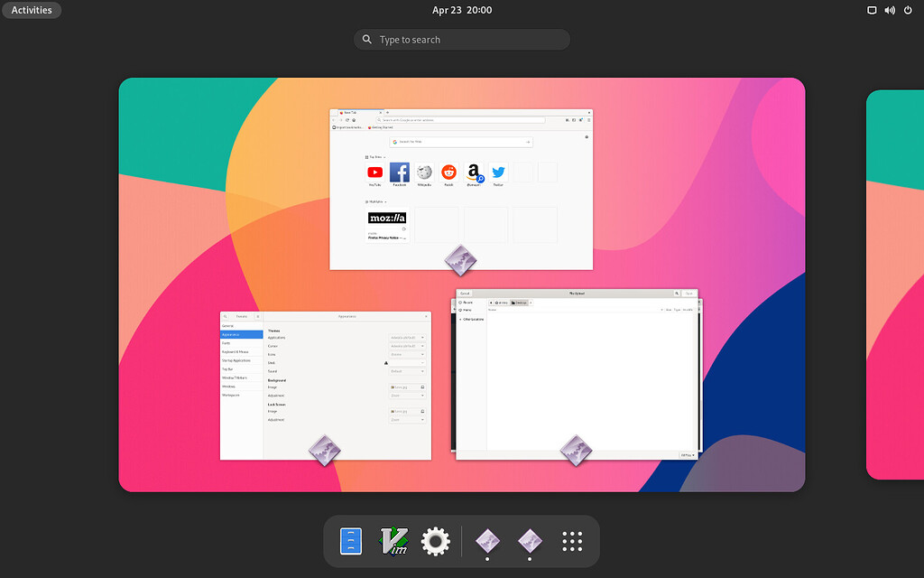Screen dimensions: 924x578
Task: Click the Amazon shortcut in Firefox
Action: click(x=475, y=172)
